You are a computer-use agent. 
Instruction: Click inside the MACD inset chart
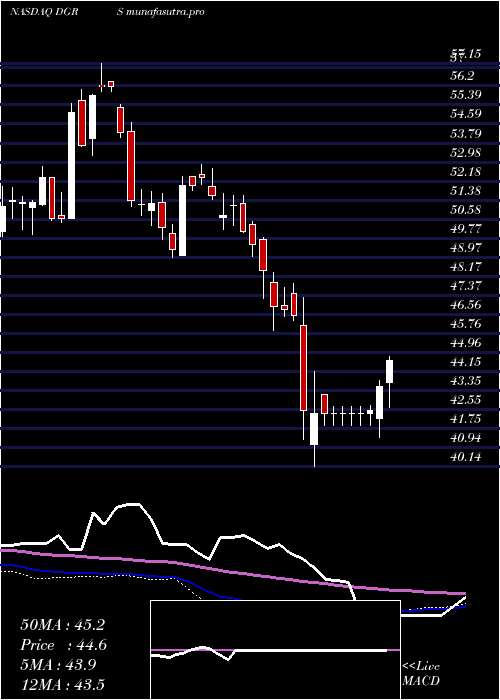[275, 650]
